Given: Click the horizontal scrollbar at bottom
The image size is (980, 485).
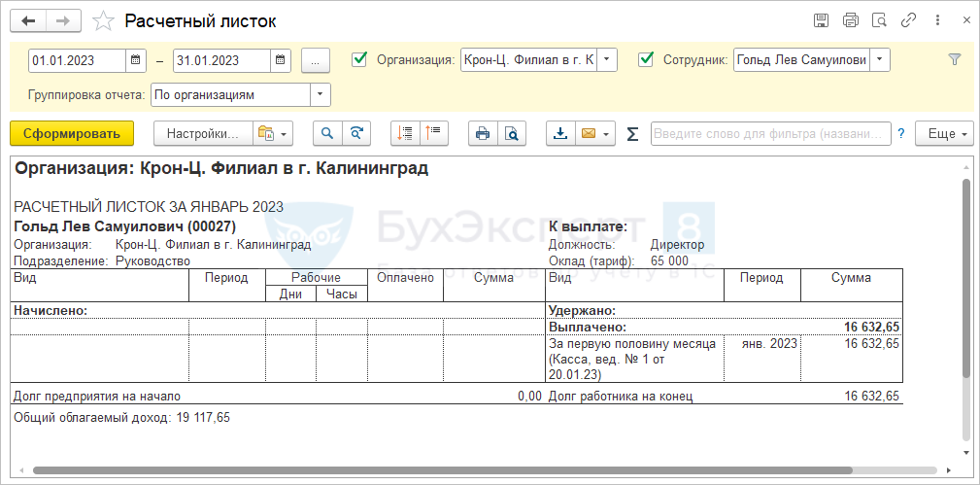Looking at the screenshot, I should coord(486,470).
